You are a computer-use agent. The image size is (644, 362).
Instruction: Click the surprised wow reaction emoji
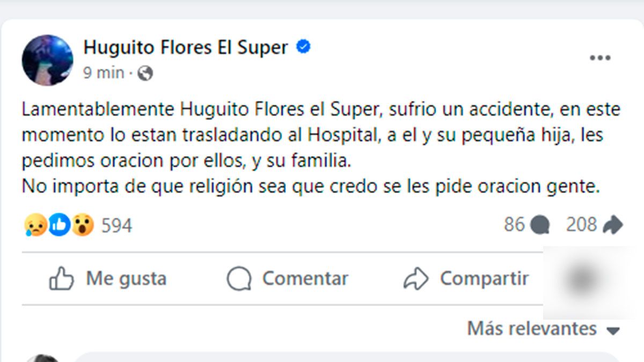pyautogui.click(x=83, y=225)
